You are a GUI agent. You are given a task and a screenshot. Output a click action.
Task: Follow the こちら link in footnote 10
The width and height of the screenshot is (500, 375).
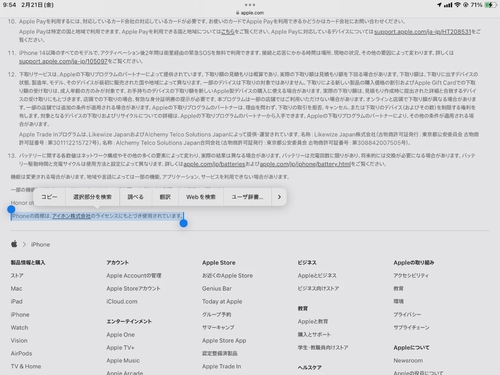coord(229,32)
